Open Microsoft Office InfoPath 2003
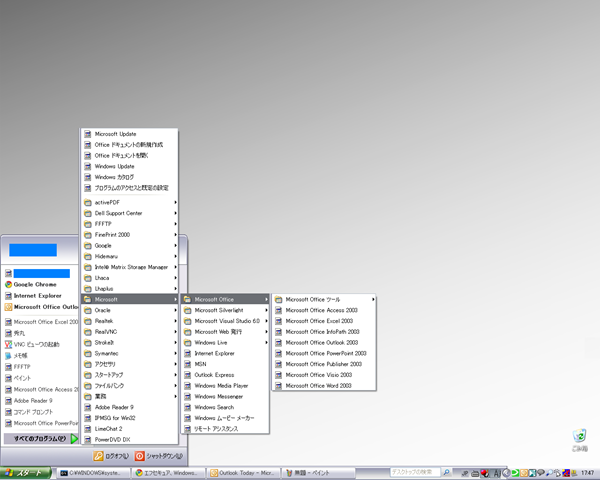Viewport: 600px width, 480px height. click(324, 331)
